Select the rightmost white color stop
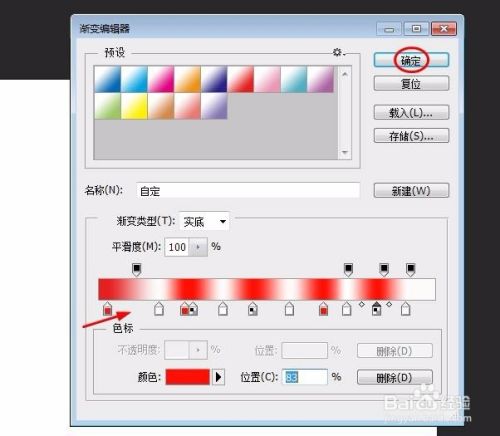The width and height of the screenshot is (500, 436). pos(405,309)
